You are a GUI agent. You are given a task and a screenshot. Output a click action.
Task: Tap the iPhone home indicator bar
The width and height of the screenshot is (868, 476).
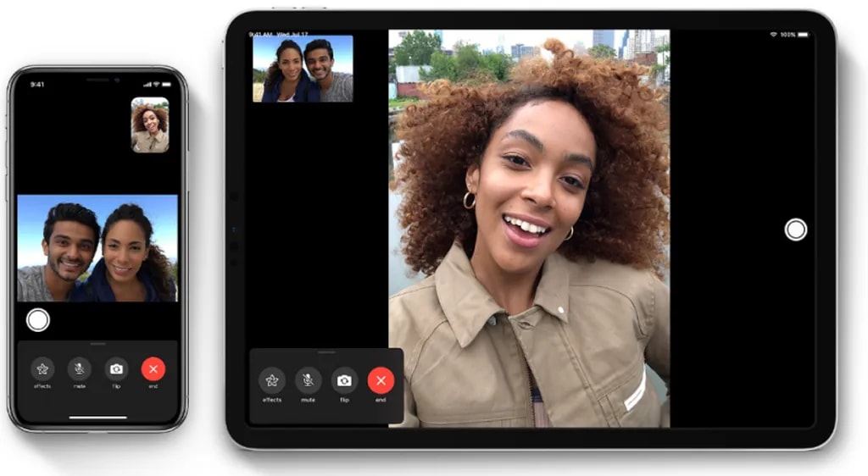[x=98, y=417]
